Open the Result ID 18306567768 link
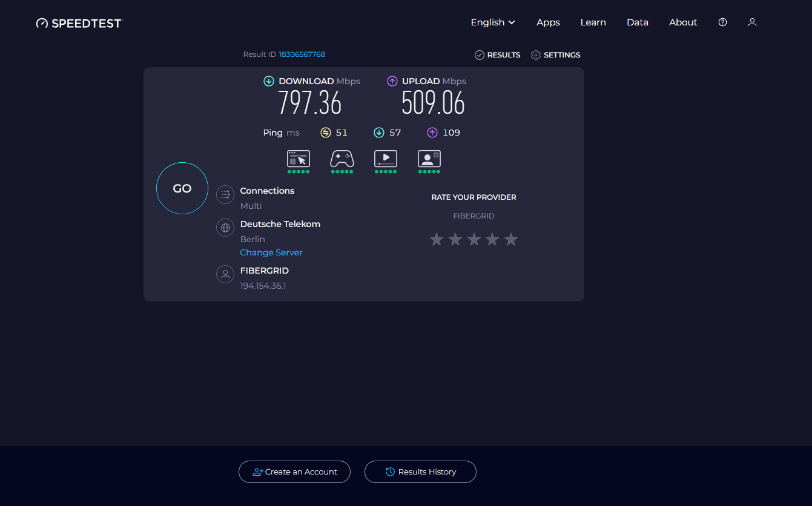The width and height of the screenshot is (812, 506). (302, 54)
